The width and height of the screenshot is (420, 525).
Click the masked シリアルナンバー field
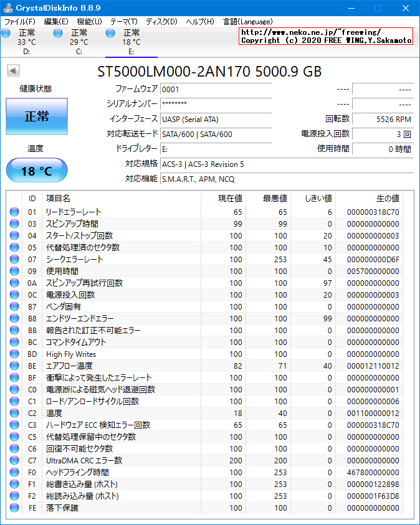216,104
